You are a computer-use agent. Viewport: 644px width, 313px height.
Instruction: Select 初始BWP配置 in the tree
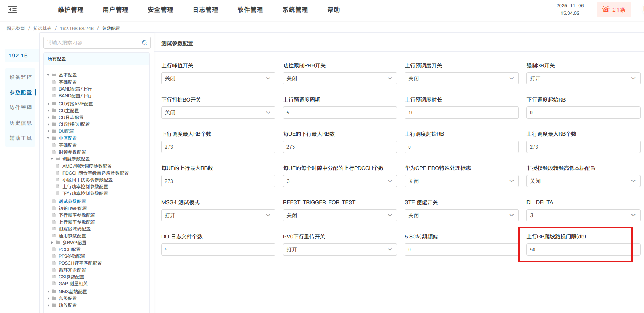[73, 208]
